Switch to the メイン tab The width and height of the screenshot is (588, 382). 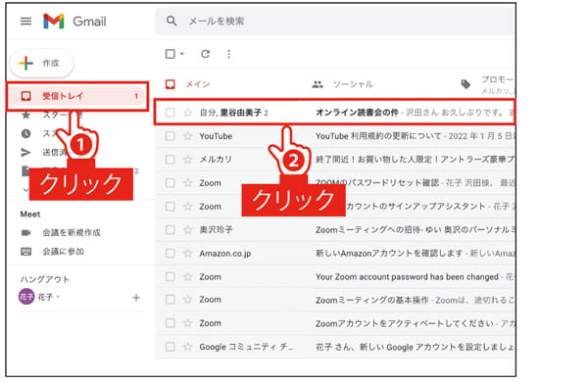pos(198,84)
